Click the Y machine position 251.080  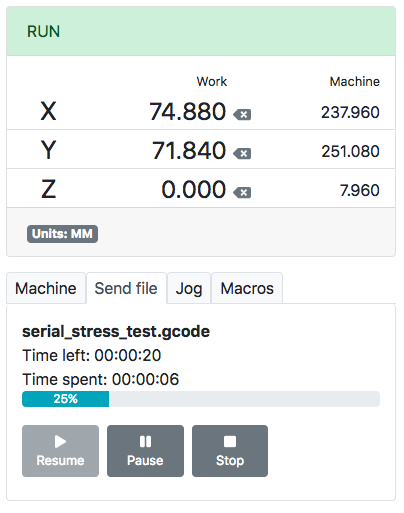[350, 151]
